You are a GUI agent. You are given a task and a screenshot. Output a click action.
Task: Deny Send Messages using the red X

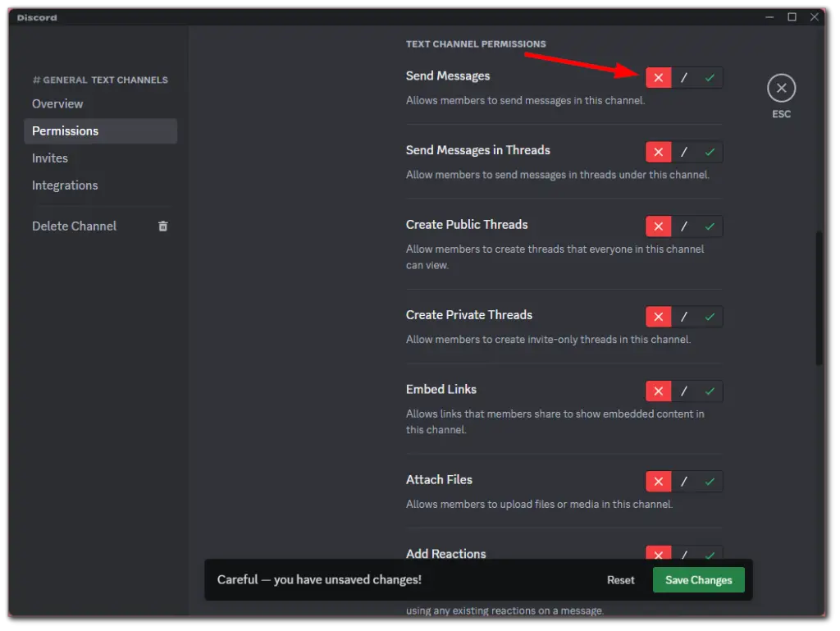click(658, 76)
